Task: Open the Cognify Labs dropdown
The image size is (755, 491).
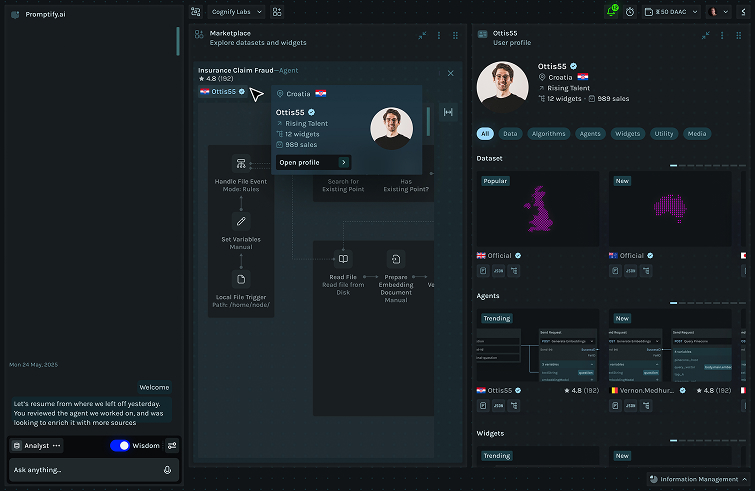Action: click(x=236, y=12)
